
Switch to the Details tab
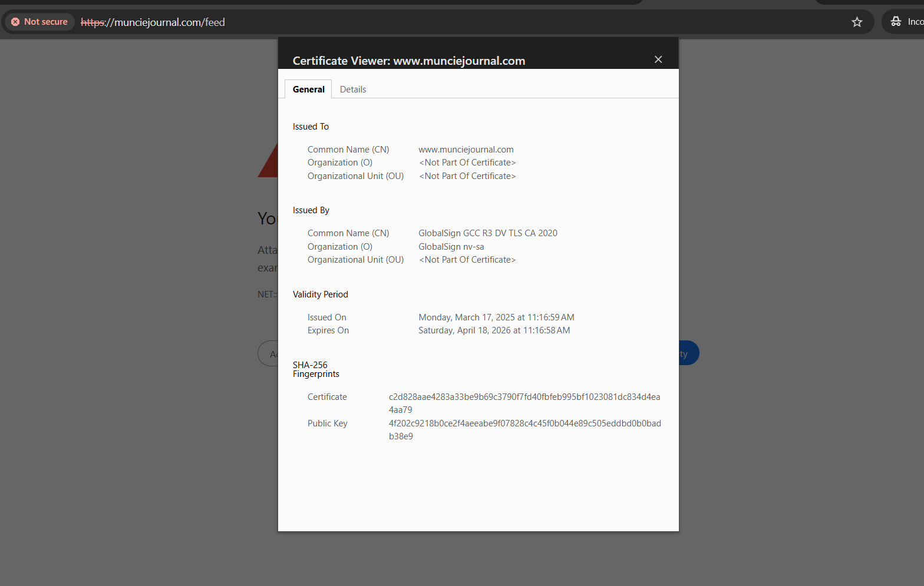tap(352, 90)
